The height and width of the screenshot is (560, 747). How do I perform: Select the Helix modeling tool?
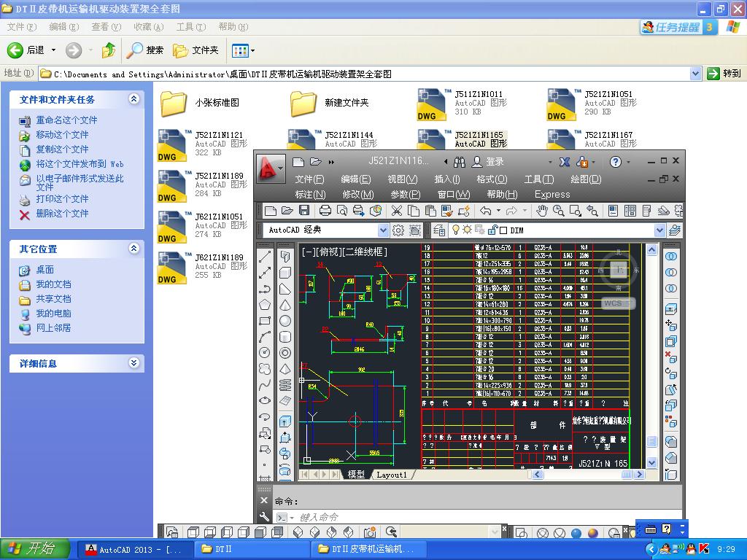[285, 385]
